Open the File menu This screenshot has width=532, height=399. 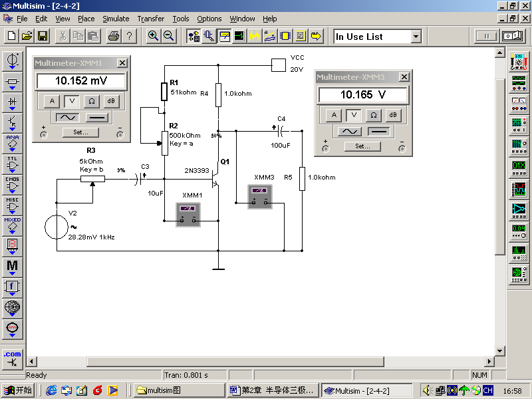coord(22,19)
